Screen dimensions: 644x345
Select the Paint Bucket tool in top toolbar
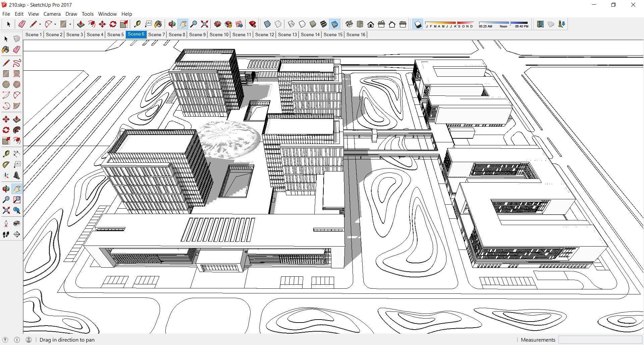click(x=158, y=24)
